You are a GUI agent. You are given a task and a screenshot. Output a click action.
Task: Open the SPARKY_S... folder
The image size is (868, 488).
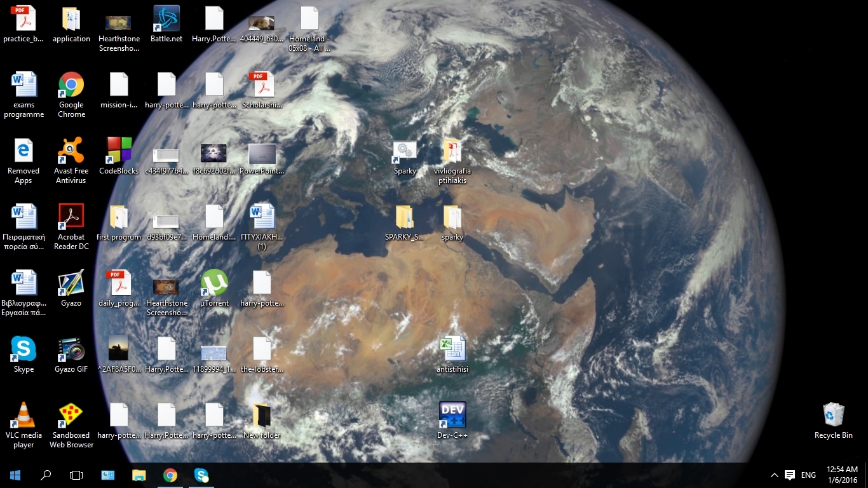[405, 222]
